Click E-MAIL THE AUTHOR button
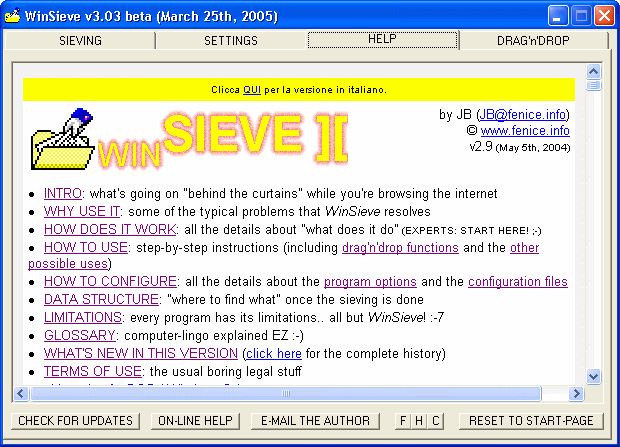 314,421
